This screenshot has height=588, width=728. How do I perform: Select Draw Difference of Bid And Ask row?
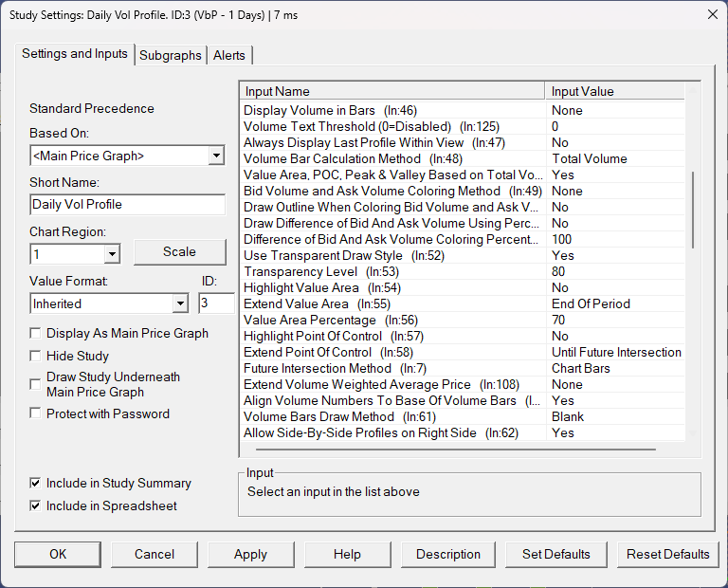coord(463,224)
